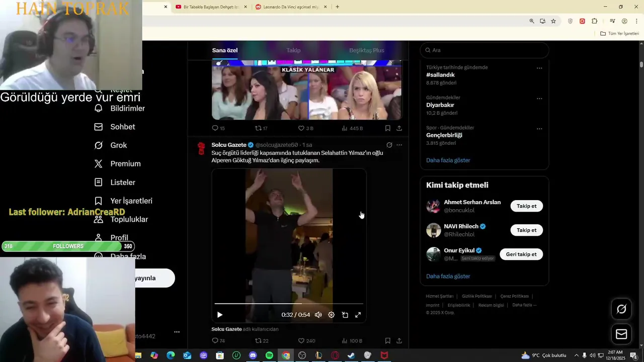Seek the video using its progress bar
This screenshot has width=644, height=362.
point(289,304)
